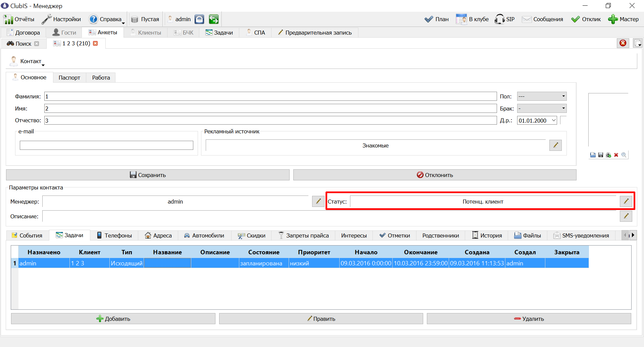The height and width of the screenshot is (347, 644).
Task: Open Настройки settings in the toolbar
Action: pyautogui.click(x=61, y=19)
